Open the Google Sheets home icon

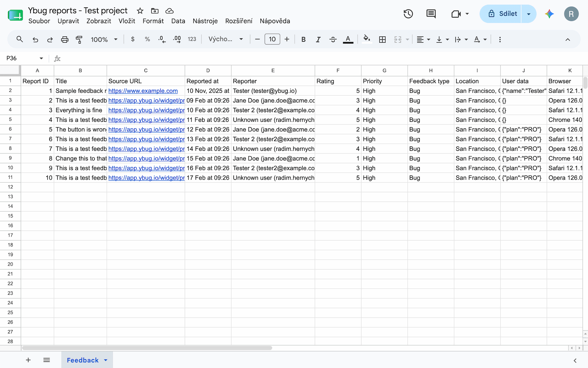15,15
